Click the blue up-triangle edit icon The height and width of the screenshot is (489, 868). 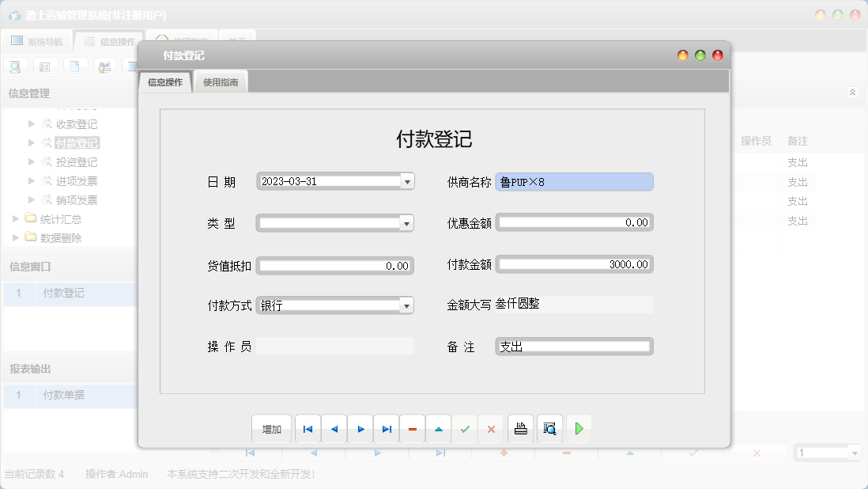(x=439, y=428)
